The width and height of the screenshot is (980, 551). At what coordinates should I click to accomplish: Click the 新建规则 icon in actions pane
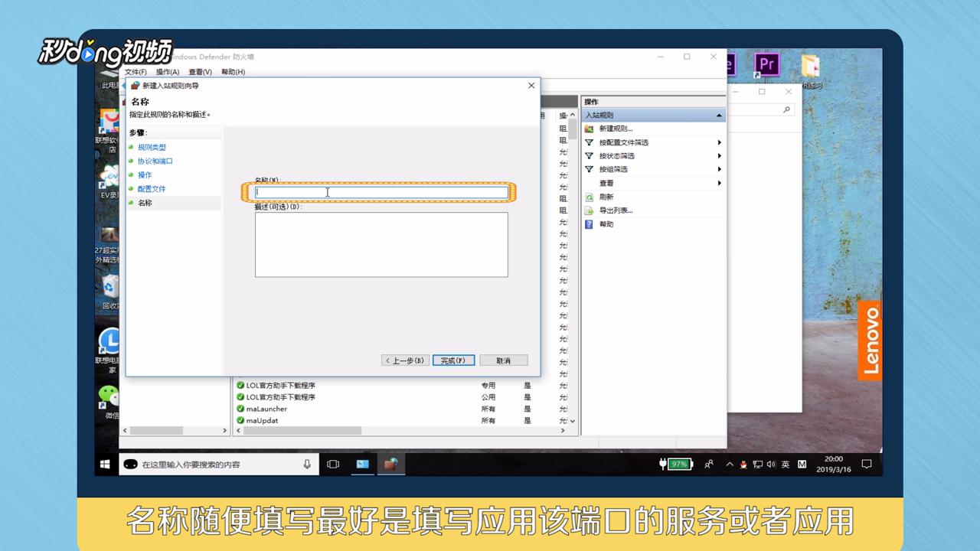(x=590, y=129)
